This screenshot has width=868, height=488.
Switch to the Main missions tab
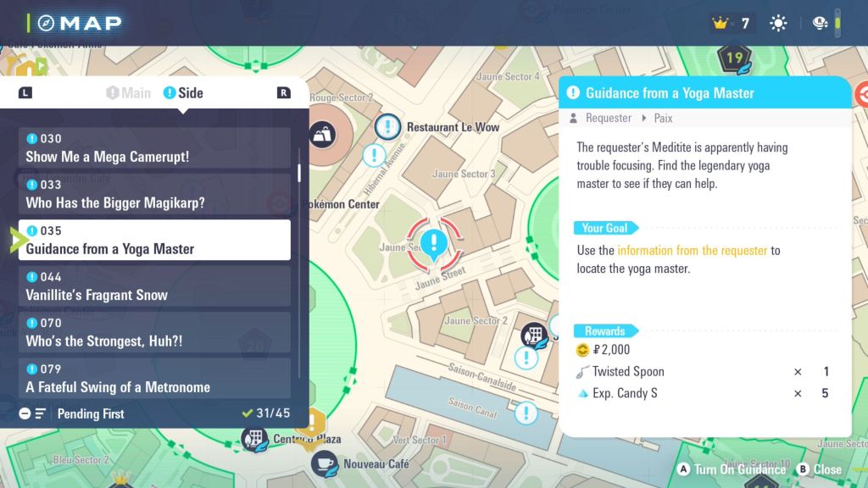129,93
